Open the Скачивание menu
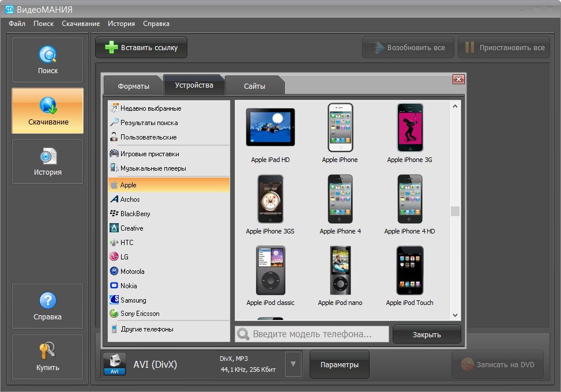This screenshot has width=561, height=392. [x=81, y=24]
